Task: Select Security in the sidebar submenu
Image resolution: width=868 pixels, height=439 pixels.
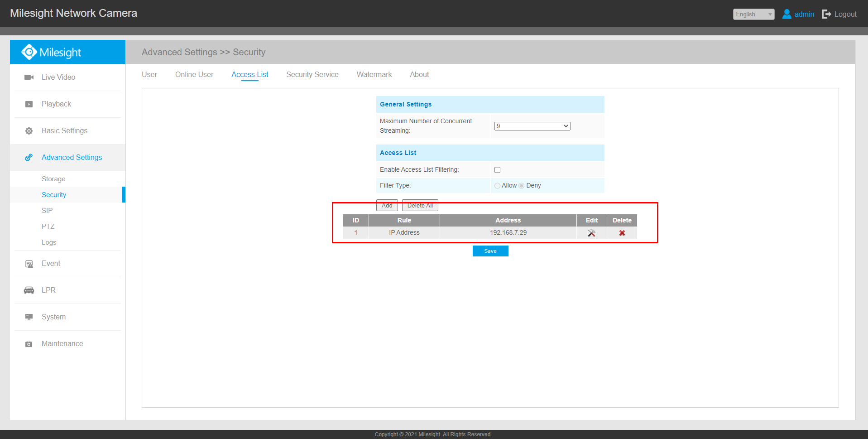Action: [54, 195]
